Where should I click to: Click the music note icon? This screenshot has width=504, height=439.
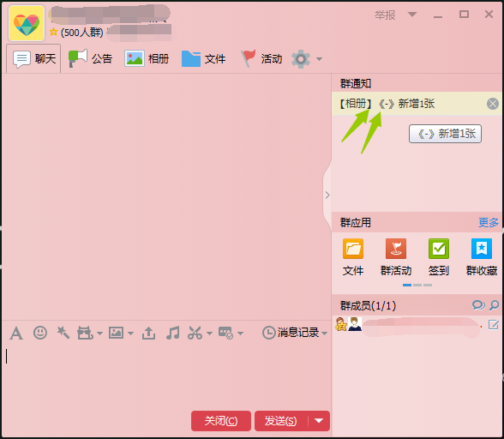[x=172, y=333]
